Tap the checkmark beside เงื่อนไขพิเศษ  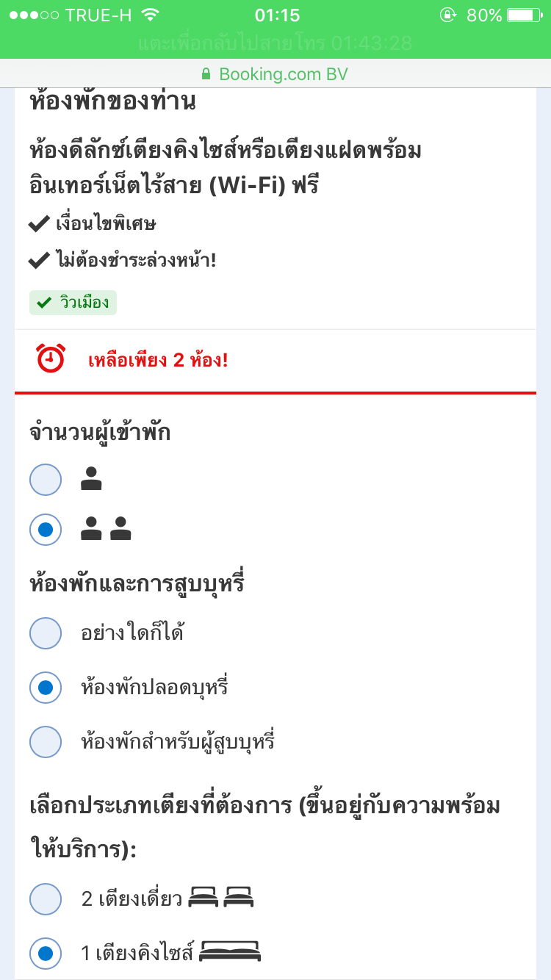[x=39, y=223]
